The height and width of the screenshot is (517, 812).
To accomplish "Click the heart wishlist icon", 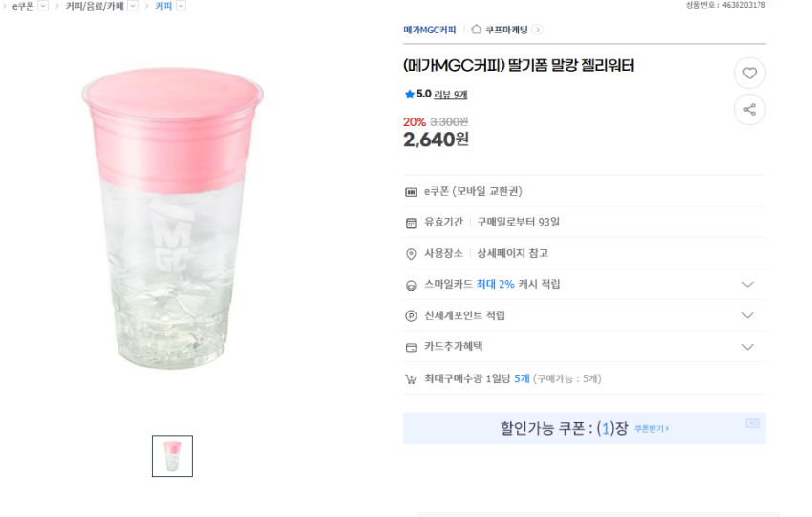I will coord(749,74).
